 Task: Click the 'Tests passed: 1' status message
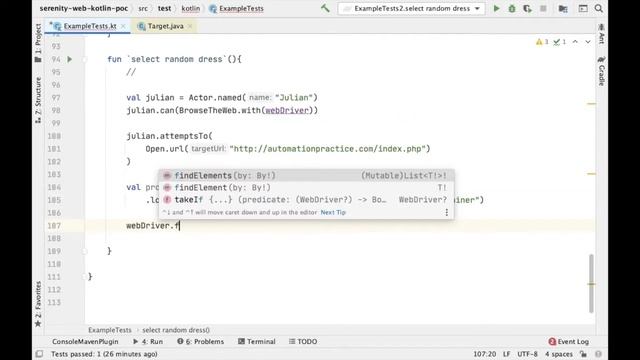(x=104, y=354)
